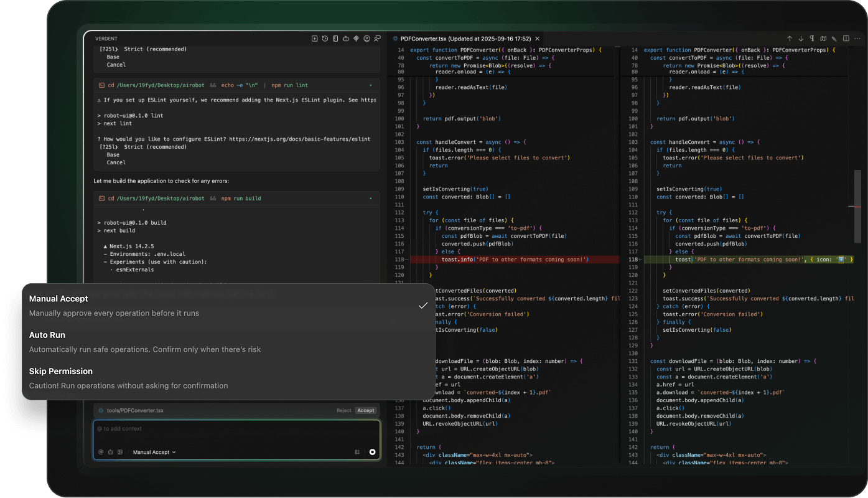
Task: Click the stop generation button in chat input
Action: pyautogui.click(x=372, y=452)
